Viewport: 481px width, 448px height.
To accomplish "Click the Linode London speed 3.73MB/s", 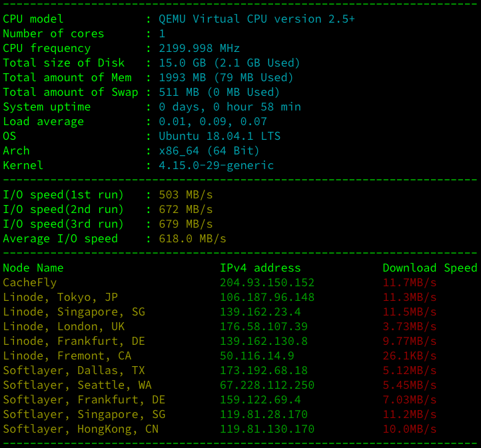I will (410, 326).
